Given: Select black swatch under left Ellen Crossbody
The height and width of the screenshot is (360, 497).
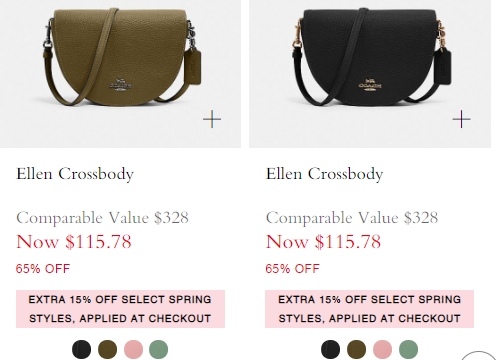Looking at the screenshot, I should click(x=81, y=349).
